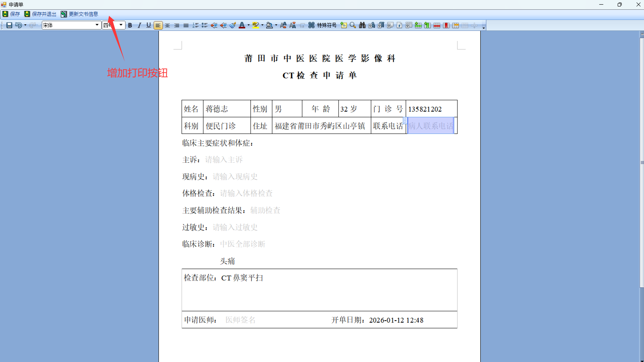Toggle bold formatting
Image resolution: width=644 pixels, height=362 pixels.
click(130, 25)
